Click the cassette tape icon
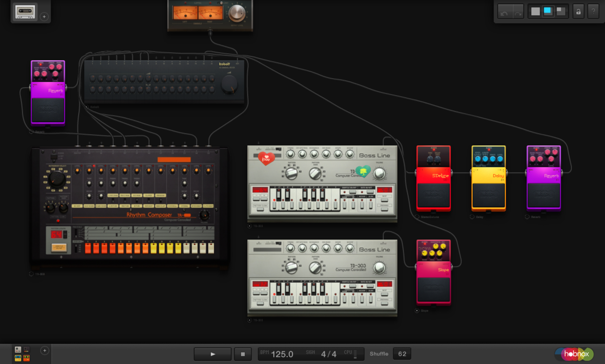Screen dimensions: 605x364 click(25, 12)
